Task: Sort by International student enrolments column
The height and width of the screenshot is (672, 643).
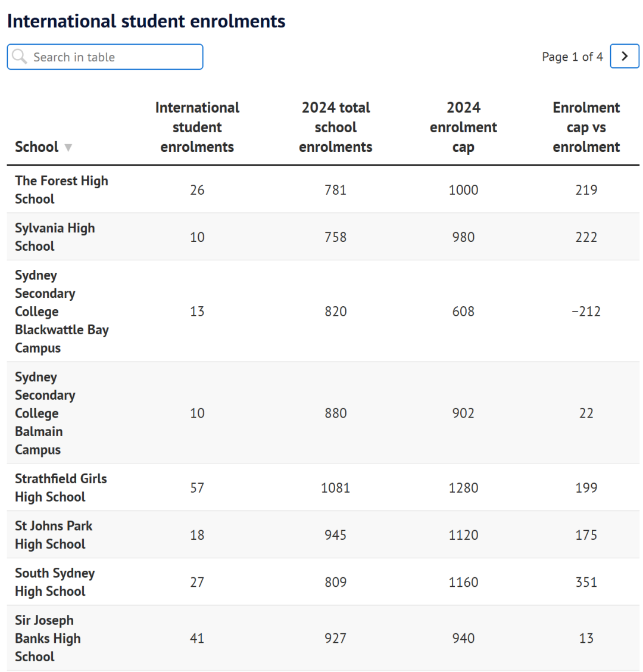Action: coord(197,127)
